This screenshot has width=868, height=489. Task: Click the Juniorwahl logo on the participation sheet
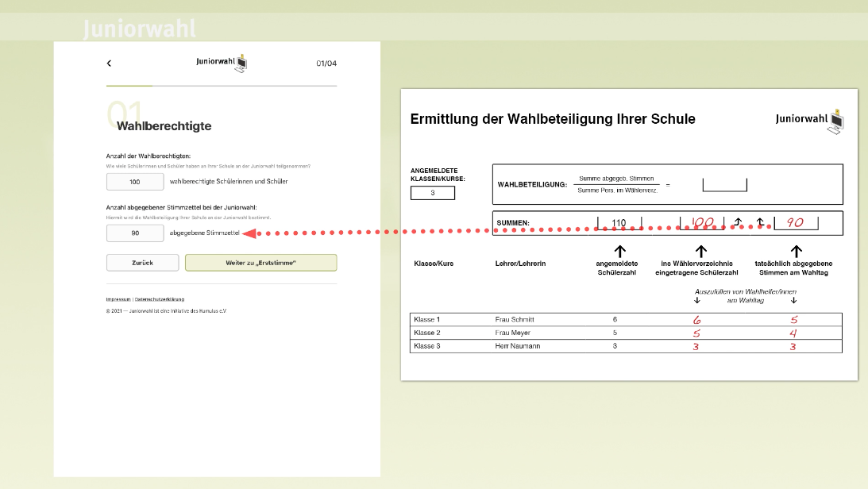pos(810,121)
